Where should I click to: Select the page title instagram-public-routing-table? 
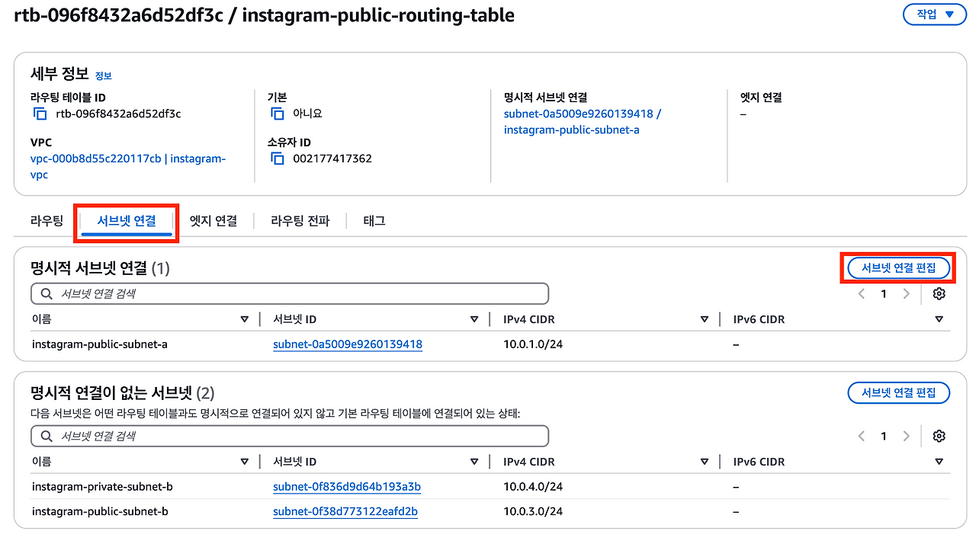(x=378, y=15)
